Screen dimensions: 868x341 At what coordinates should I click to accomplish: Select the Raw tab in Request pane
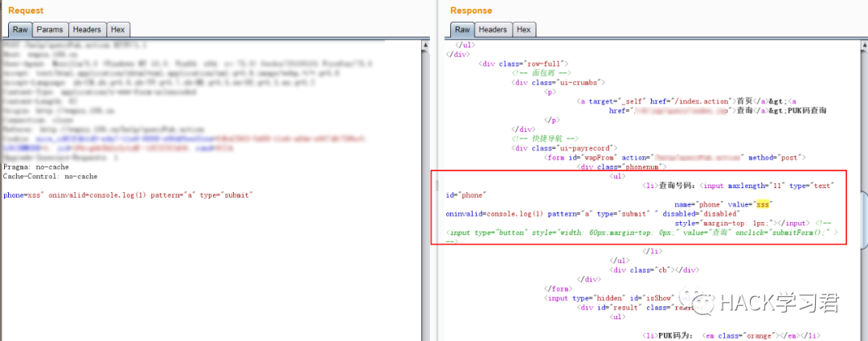[x=20, y=29]
